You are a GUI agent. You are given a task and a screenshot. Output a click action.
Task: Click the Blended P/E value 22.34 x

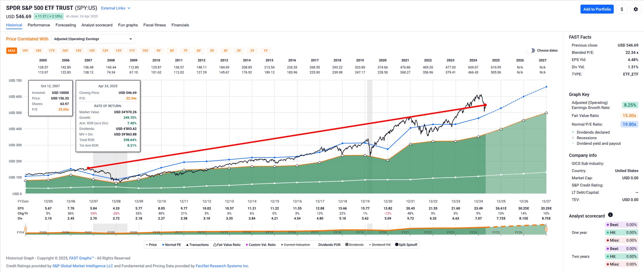tap(632, 53)
